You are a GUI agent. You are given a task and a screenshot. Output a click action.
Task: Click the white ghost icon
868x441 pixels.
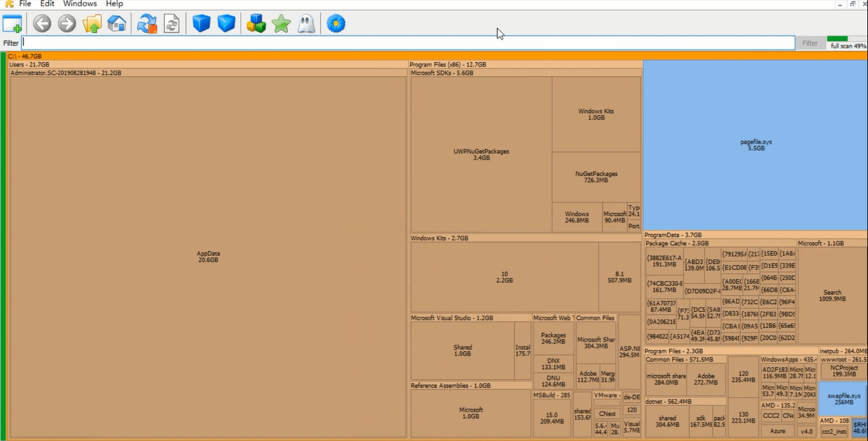306,24
